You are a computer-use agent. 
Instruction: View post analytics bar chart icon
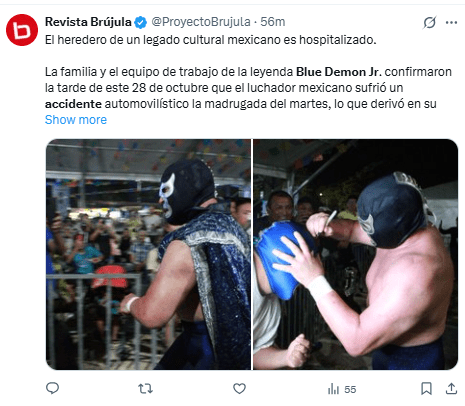click(x=333, y=389)
